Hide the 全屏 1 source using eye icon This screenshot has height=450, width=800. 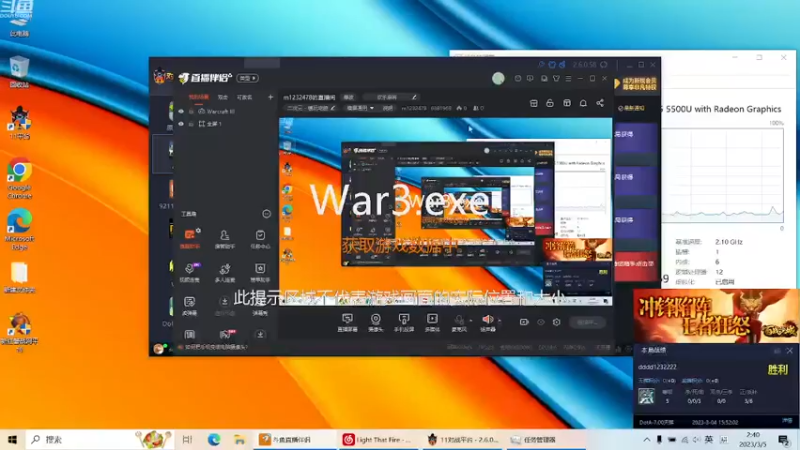coord(181,124)
